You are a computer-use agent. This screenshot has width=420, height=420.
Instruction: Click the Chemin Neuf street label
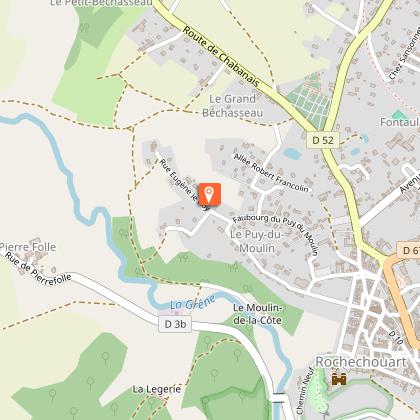[x=304, y=390]
